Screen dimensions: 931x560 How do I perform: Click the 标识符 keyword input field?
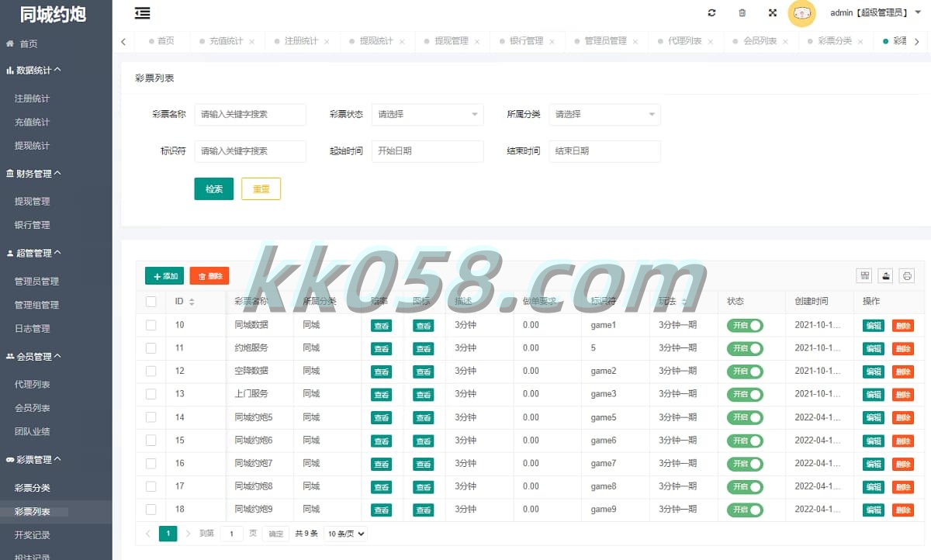pyautogui.click(x=251, y=151)
